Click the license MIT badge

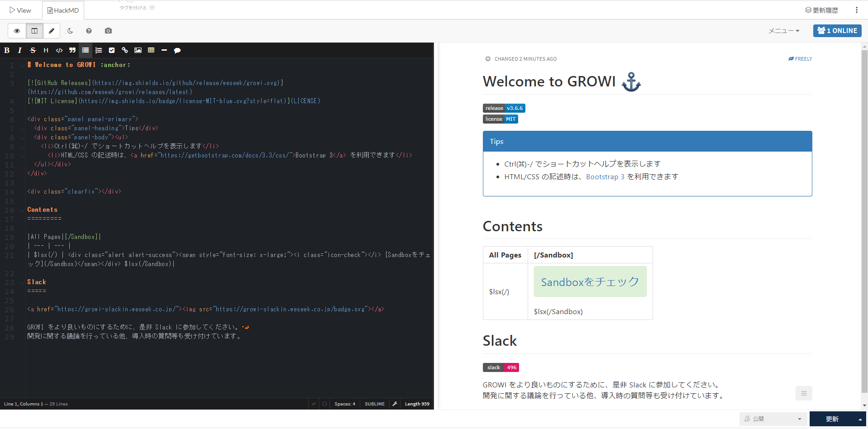pyautogui.click(x=501, y=119)
